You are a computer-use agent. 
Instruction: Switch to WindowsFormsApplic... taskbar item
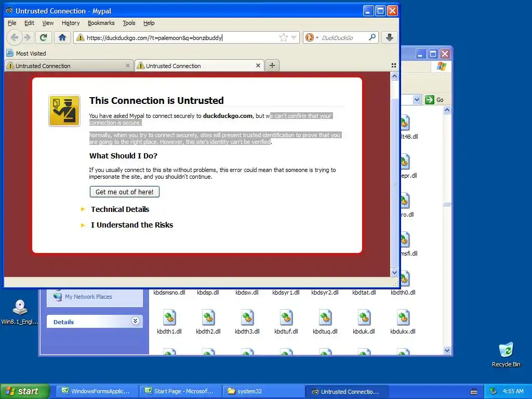click(x=96, y=391)
